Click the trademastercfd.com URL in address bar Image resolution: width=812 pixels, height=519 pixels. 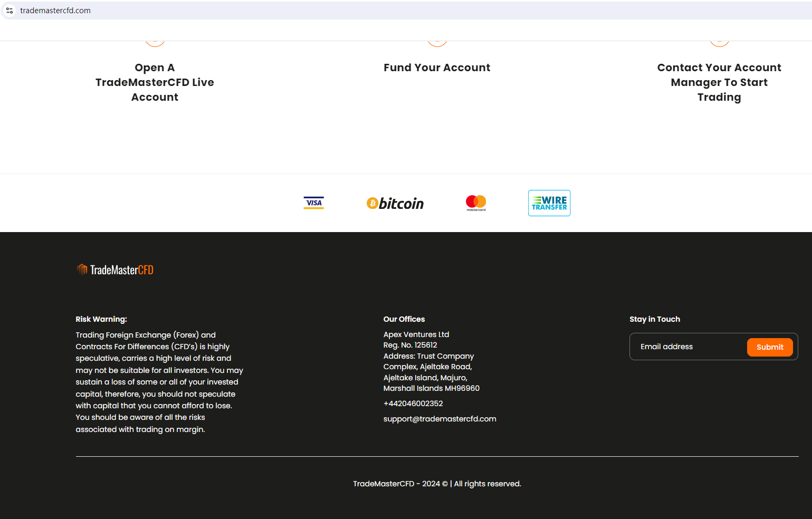click(55, 11)
